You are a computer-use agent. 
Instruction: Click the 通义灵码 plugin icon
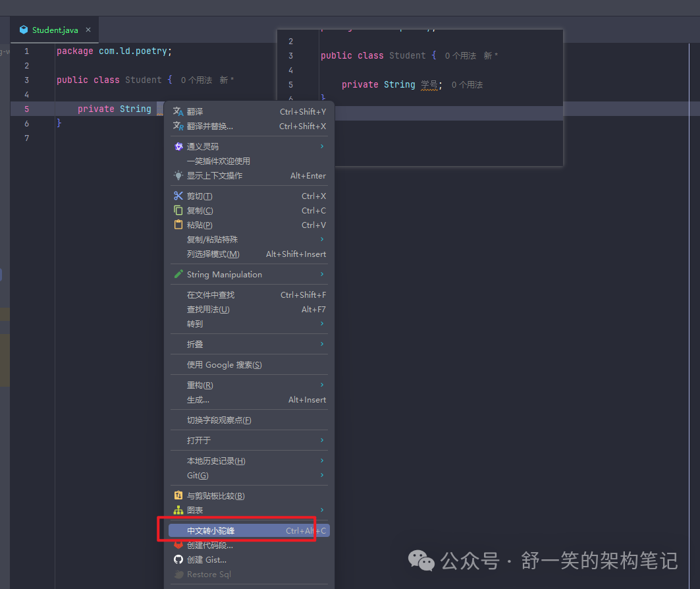click(178, 146)
